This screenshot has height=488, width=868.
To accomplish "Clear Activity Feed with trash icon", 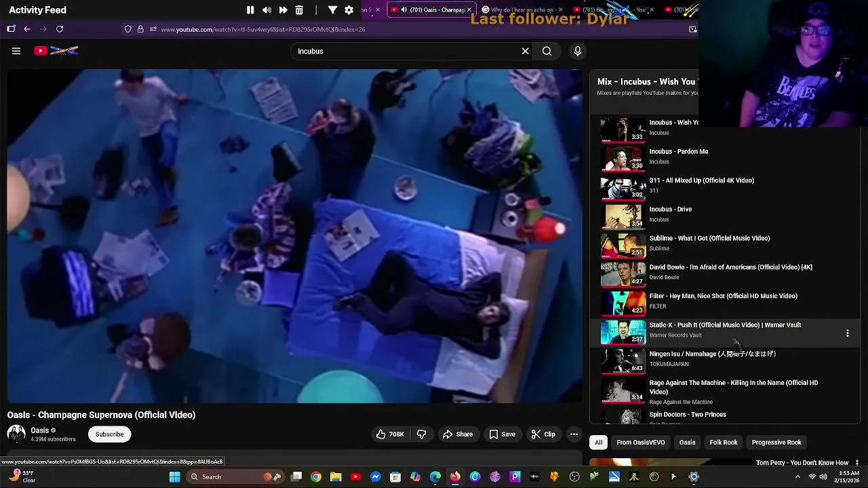I will (299, 10).
